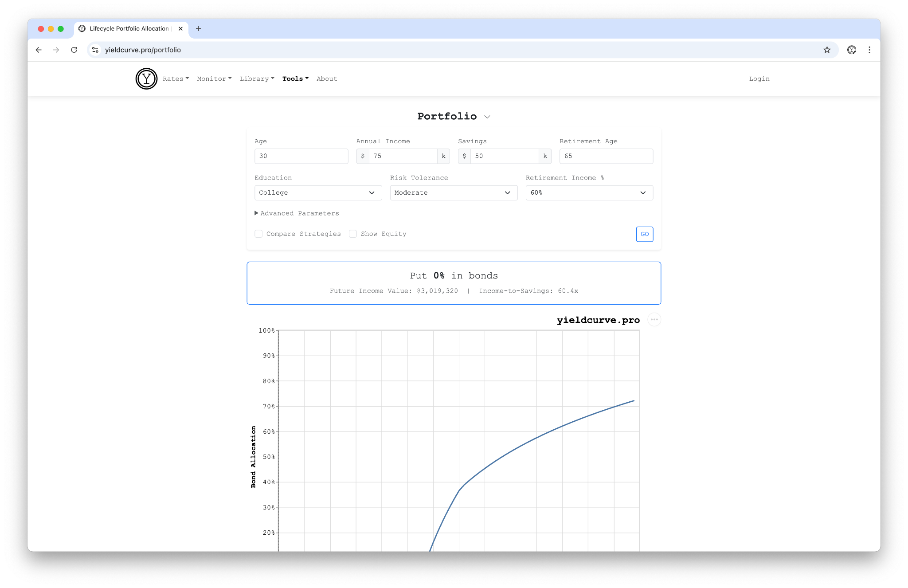Open Chrome three-dot menu
The image size is (908, 588).
869,50
